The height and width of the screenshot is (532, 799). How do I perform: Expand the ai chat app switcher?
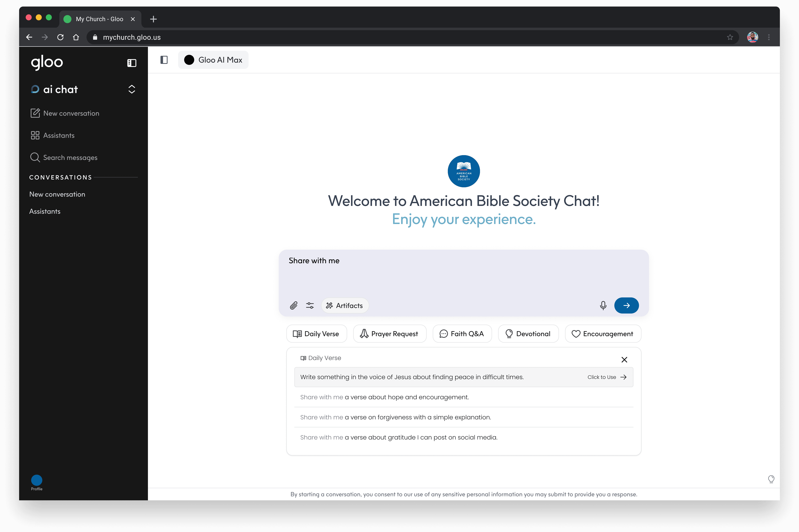point(132,89)
